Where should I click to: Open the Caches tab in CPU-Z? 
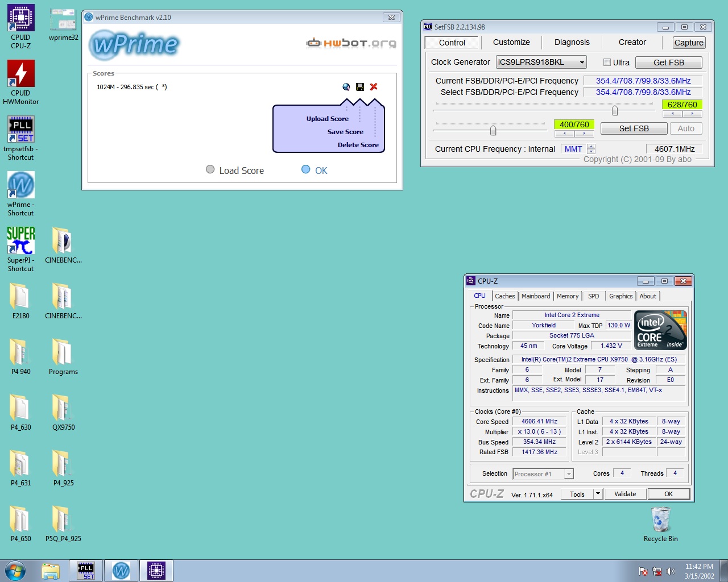pyautogui.click(x=504, y=296)
